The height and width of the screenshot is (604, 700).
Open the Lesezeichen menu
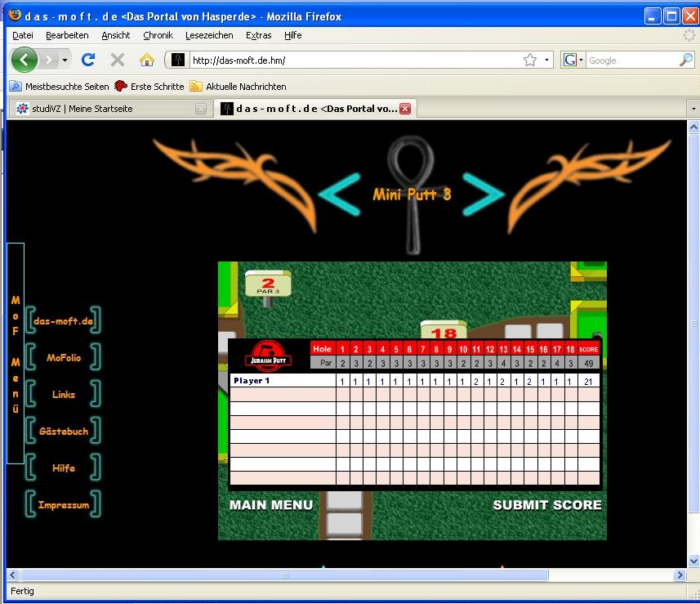(209, 35)
